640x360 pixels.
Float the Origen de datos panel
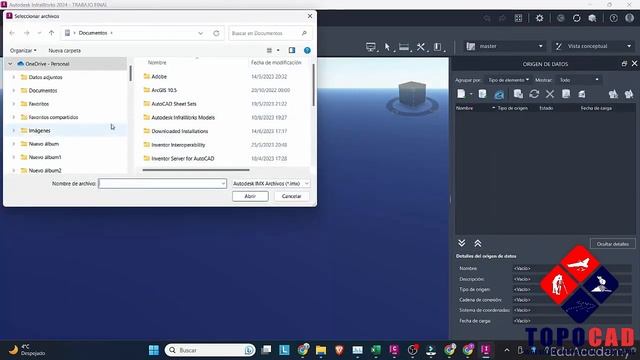tap(624, 64)
